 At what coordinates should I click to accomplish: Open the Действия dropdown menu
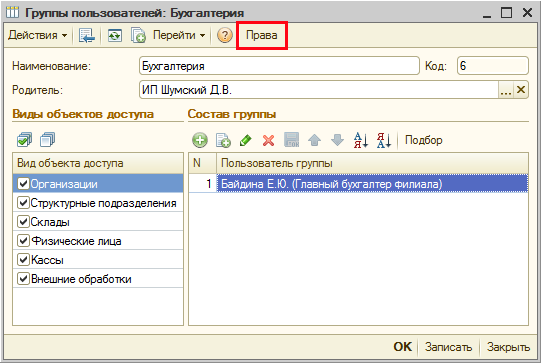37,35
